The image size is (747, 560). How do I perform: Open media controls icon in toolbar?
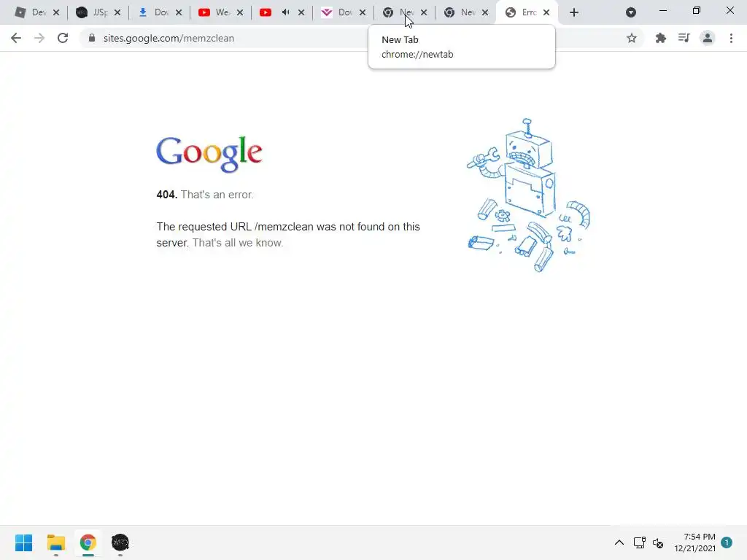[x=684, y=38]
